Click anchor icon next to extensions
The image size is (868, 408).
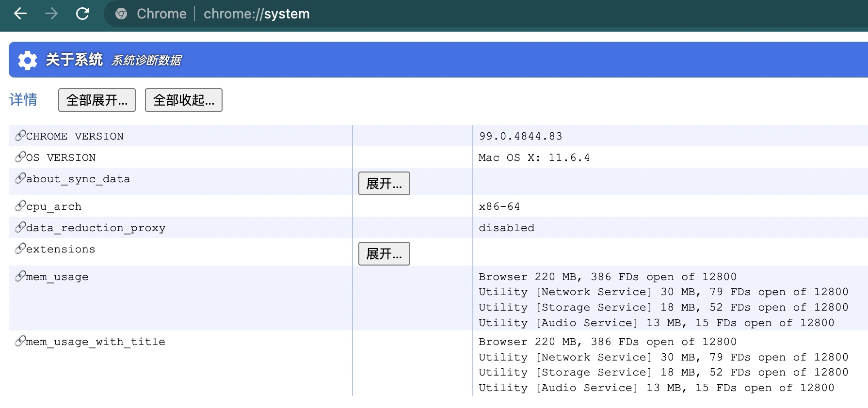(20, 249)
